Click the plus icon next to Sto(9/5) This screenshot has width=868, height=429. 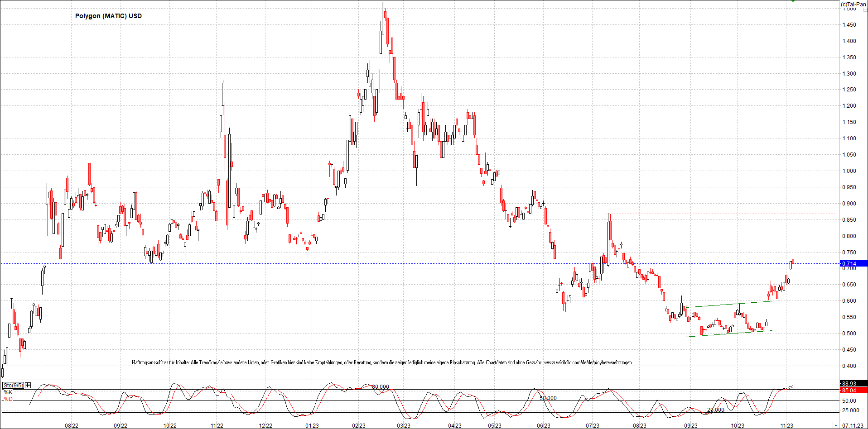pos(28,385)
